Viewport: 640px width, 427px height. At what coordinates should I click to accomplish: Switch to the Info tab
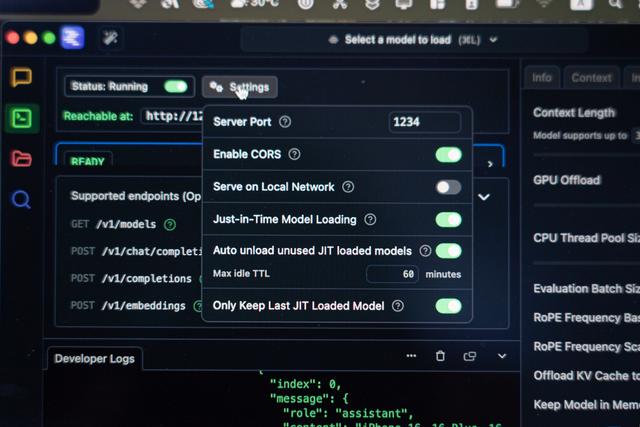click(541, 78)
